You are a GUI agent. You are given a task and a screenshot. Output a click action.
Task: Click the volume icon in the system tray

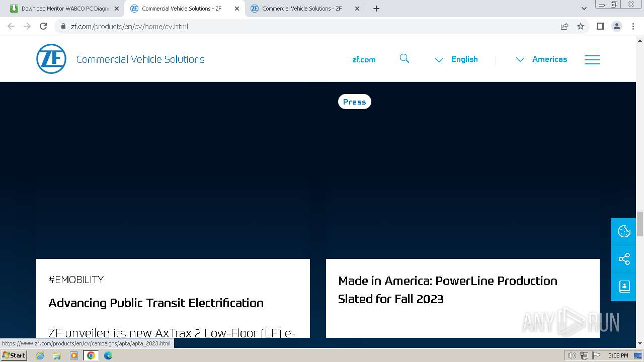click(572, 355)
